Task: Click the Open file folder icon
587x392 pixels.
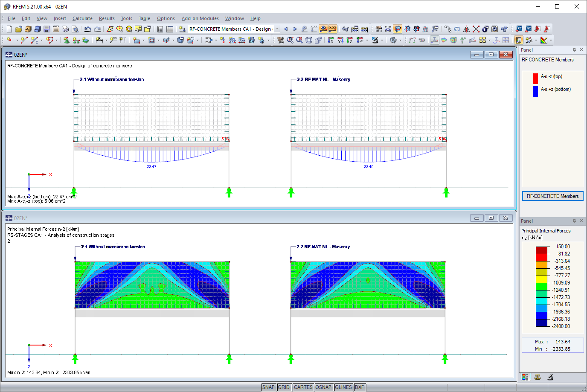Action: [x=18, y=29]
